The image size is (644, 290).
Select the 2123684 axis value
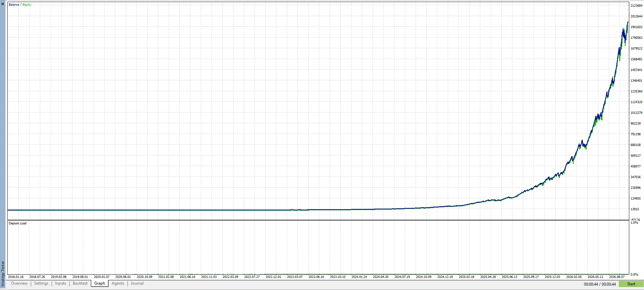636,6
